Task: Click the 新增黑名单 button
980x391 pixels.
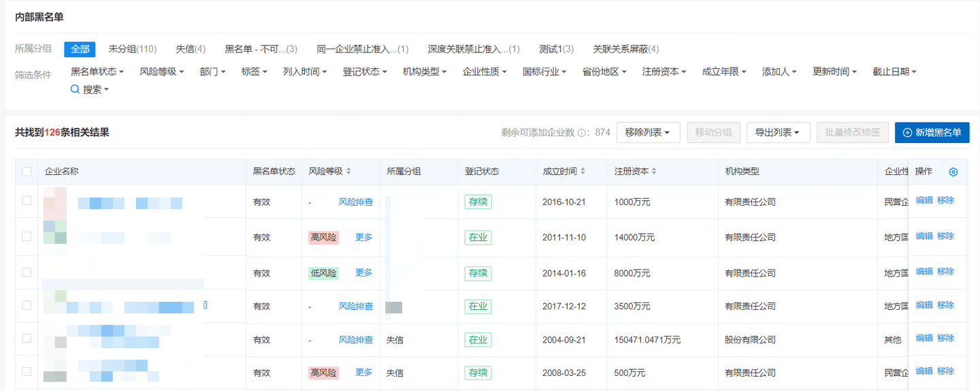Action: coord(932,133)
